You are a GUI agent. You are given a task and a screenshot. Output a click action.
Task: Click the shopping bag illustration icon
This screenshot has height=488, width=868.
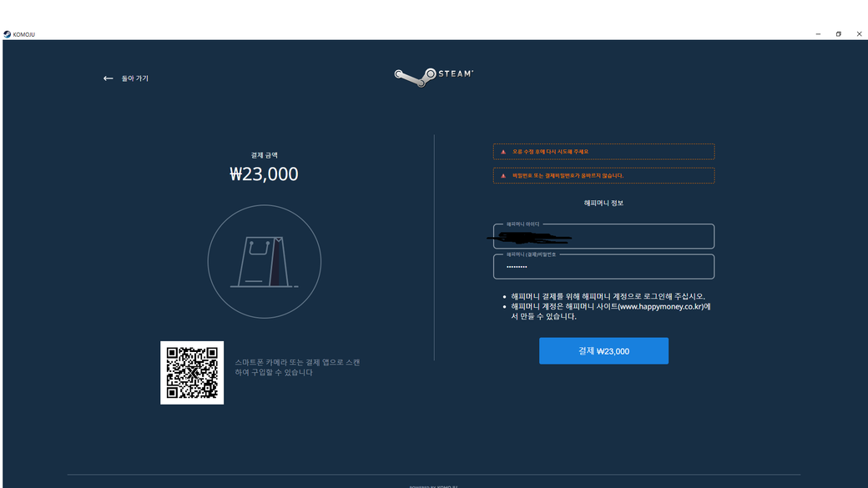[264, 262]
